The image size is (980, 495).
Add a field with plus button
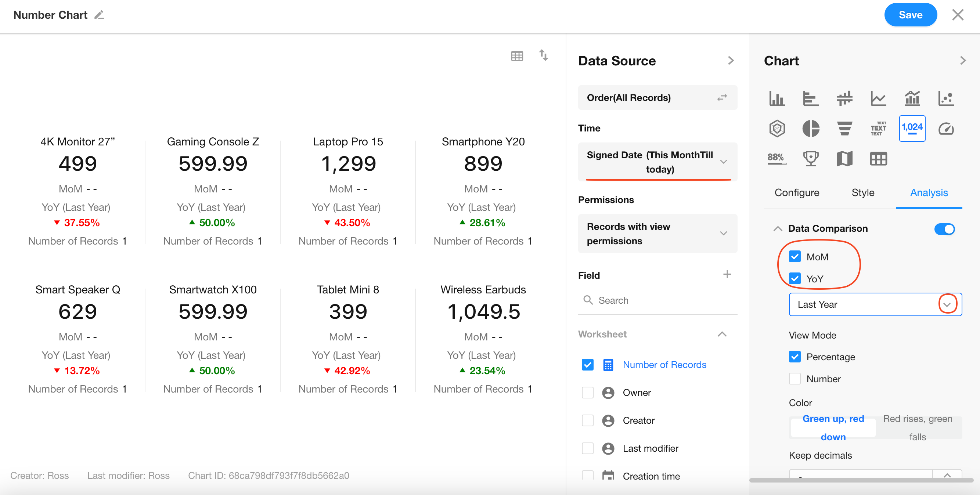point(727,275)
